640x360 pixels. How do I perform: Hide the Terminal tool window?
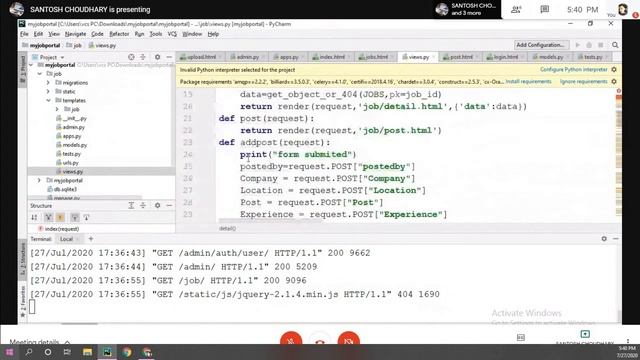616,239
